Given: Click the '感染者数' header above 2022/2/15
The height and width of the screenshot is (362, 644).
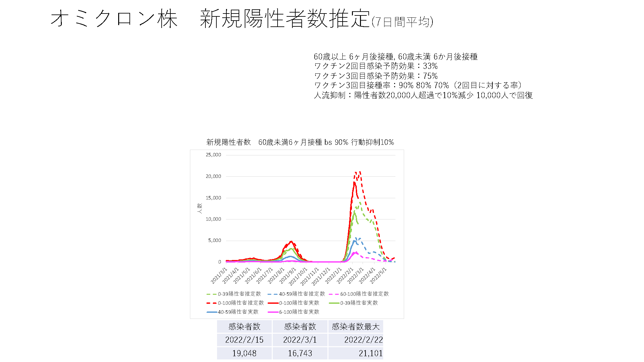Looking at the screenshot, I should pos(244,327).
